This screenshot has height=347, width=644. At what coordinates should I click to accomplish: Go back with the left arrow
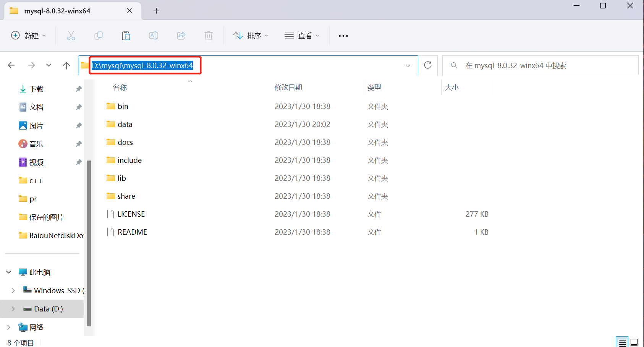pyautogui.click(x=11, y=65)
